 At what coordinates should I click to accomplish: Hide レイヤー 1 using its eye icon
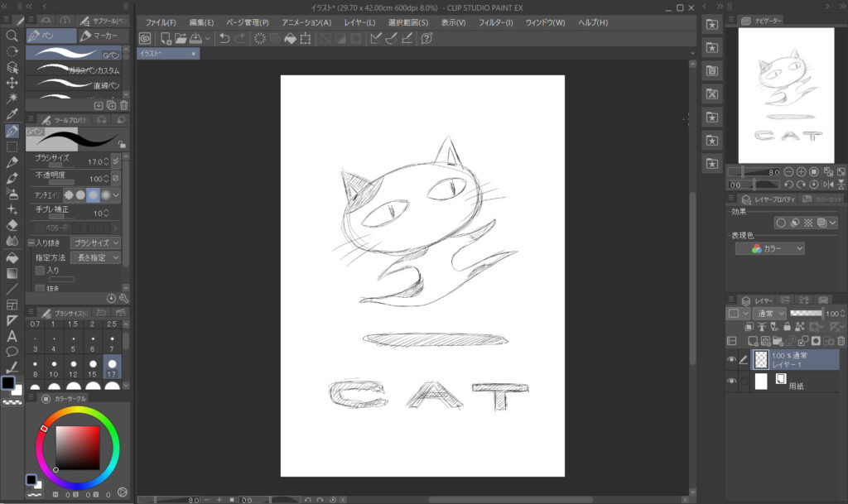731,359
